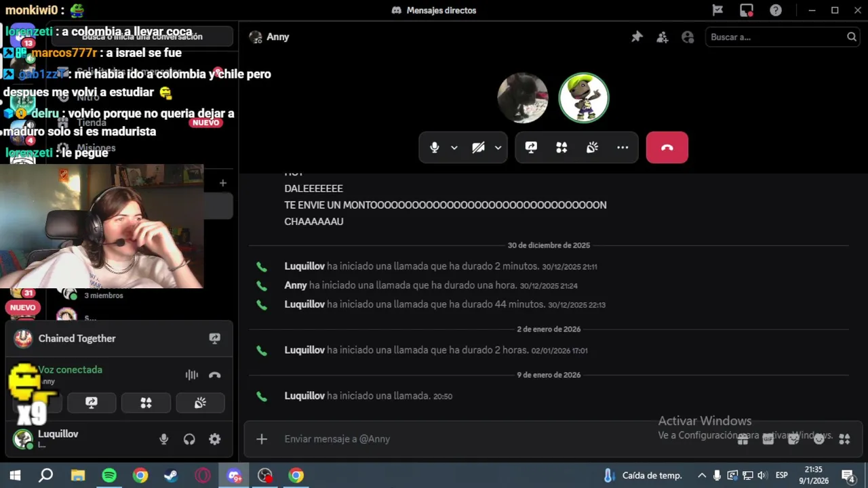Open Windows notification center
This screenshot has width=868, height=488.
pyautogui.click(x=848, y=475)
